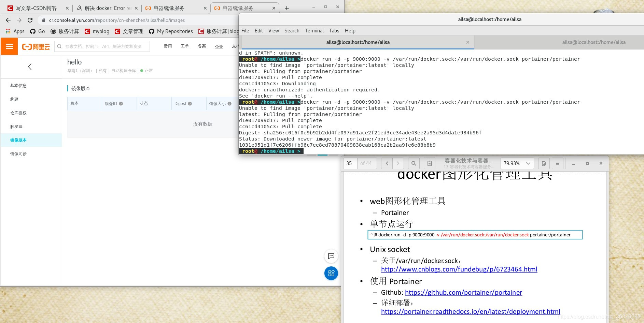Open a new browser tab

tap(287, 8)
